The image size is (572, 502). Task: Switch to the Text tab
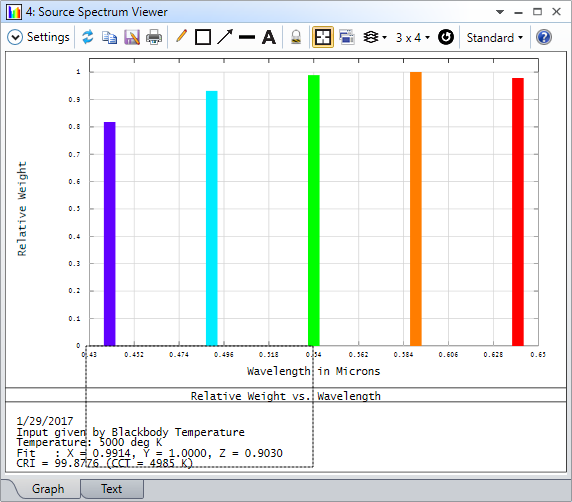[112, 489]
